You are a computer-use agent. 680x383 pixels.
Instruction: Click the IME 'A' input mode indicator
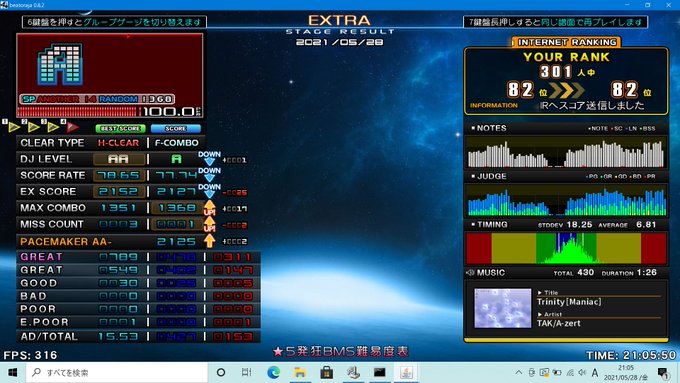pos(595,373)
